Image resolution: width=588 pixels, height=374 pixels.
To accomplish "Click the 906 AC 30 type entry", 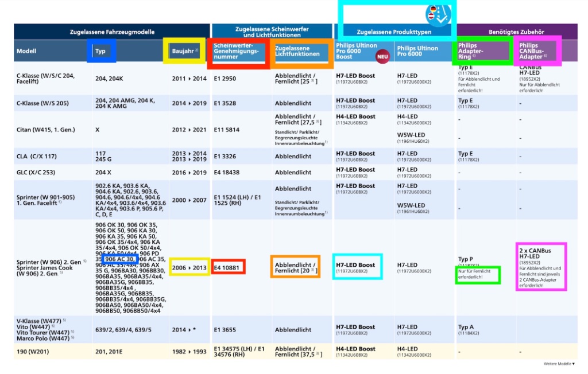I will pos(119,259).
